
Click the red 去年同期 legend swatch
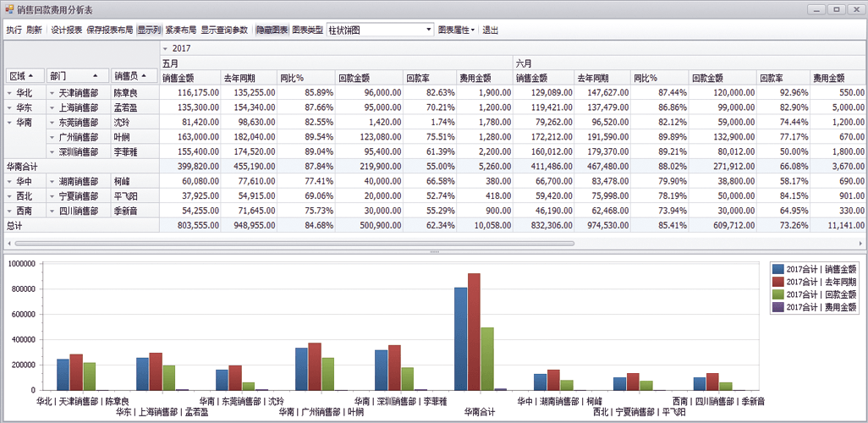point(777,282)
